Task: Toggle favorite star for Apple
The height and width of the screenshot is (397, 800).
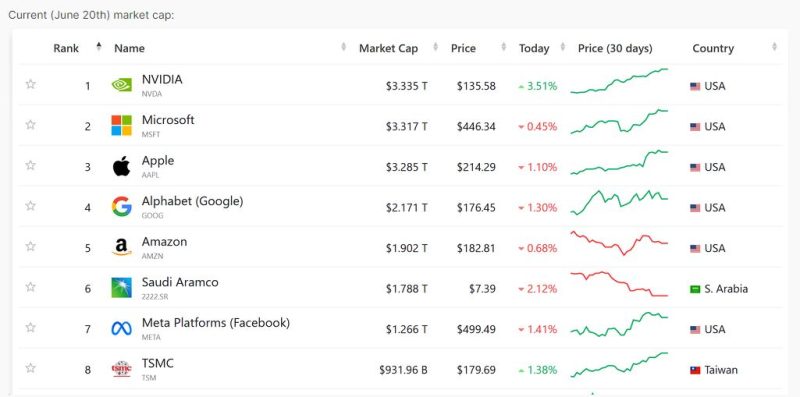Action: [x=31, y=165]
